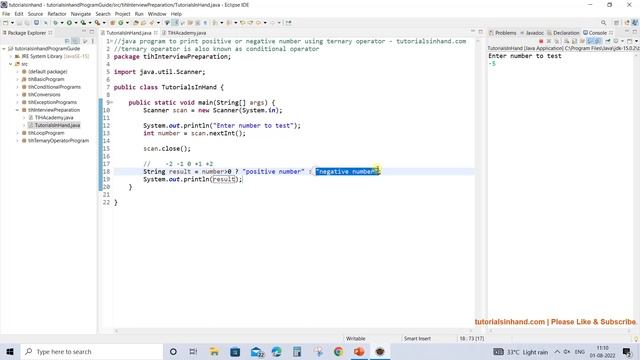Click Remove All Terminated Launches icon
Screen dimensions: 640x360
[556, 41]
